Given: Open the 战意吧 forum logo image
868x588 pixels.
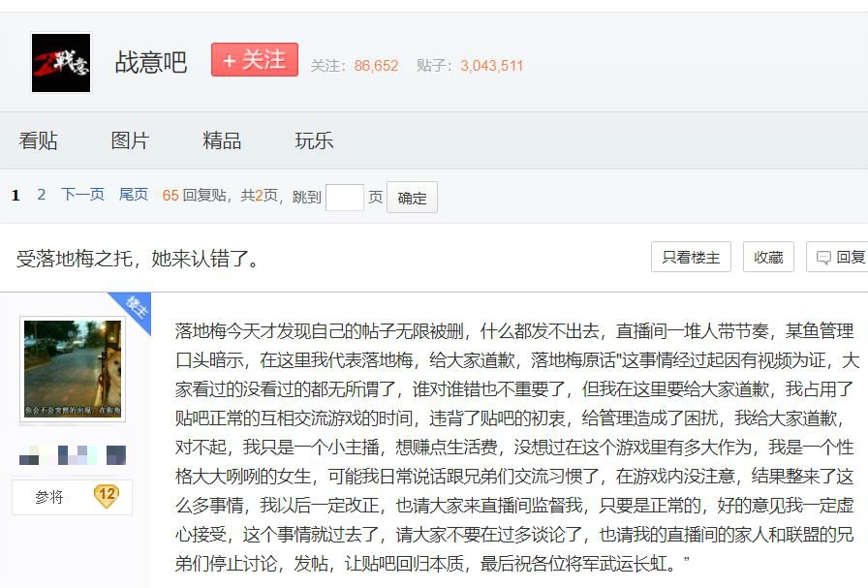Looking at the screenshot, I should click(x=61, y=63).
